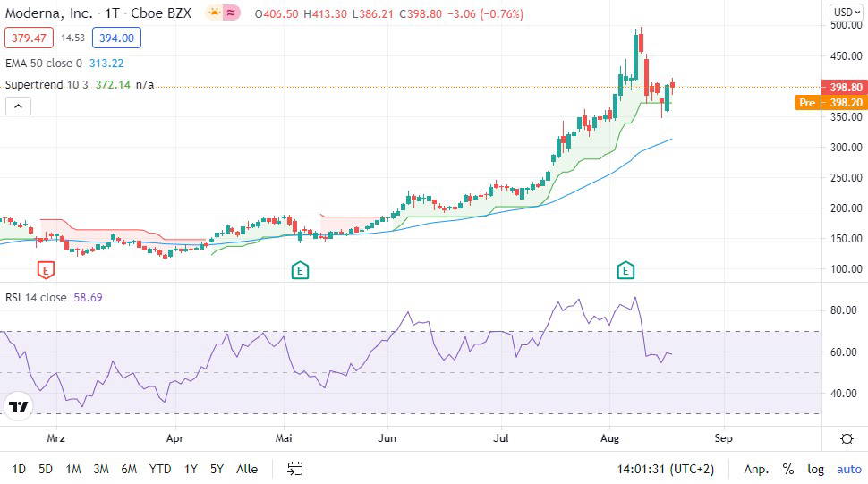Select the 1D time range
Viewport: 868px width, 484px height.
[x=19, y=469]
